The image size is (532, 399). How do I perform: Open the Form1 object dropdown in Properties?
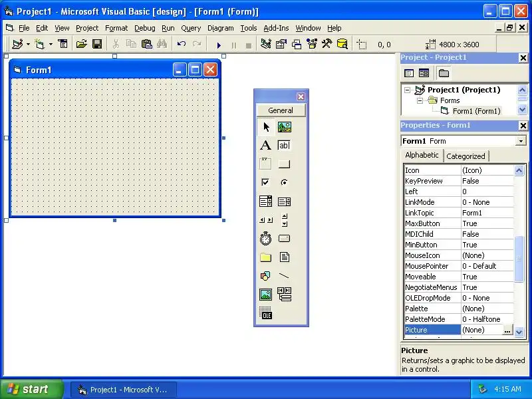[x=521, y=141]
